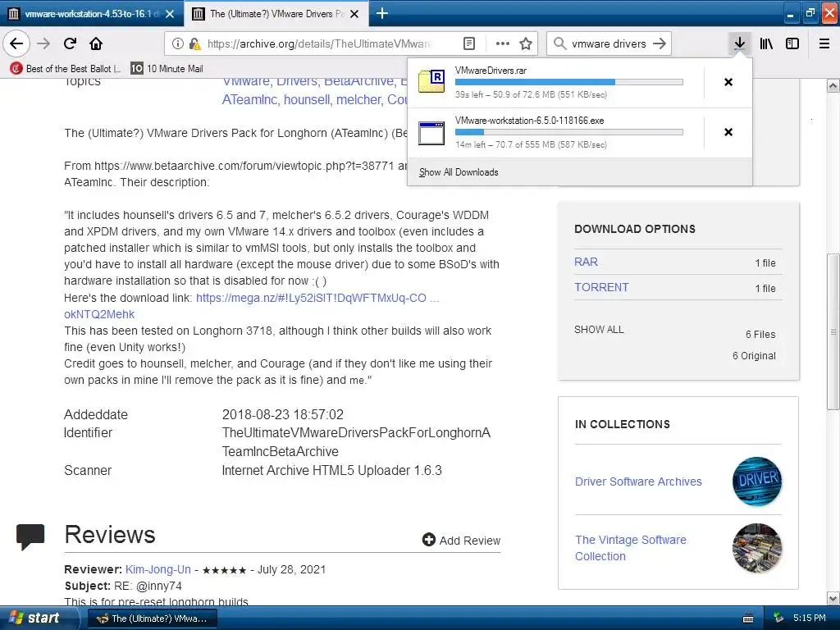Viewport: 840px width, 630px height.
Task: Open page actions three-dot menu
Action: (503, 43)
